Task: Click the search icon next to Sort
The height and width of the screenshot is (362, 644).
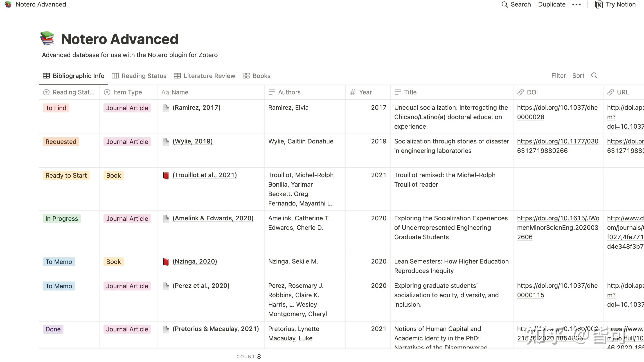Action: (x=594, y=76)
